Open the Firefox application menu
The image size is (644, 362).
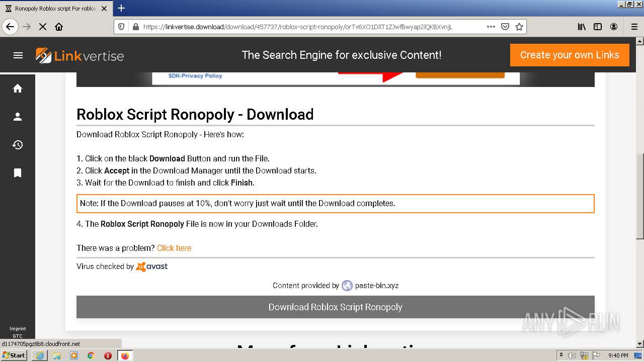coord(634,27)
